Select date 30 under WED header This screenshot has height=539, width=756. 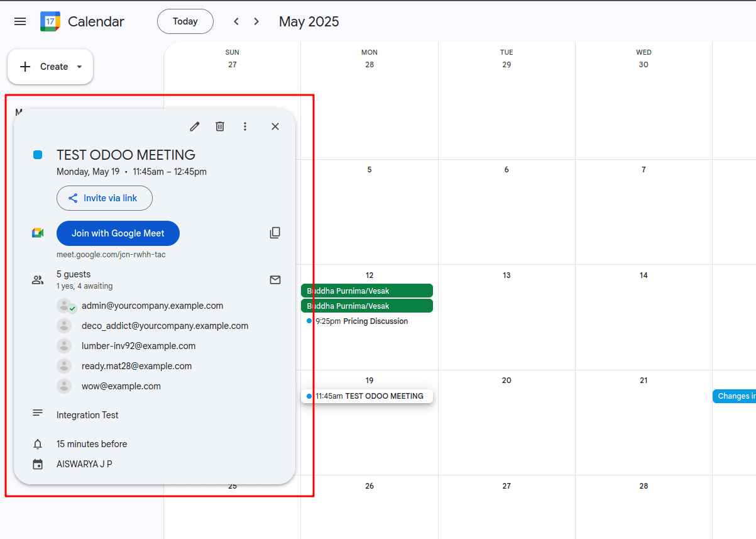tap(644, 65)
